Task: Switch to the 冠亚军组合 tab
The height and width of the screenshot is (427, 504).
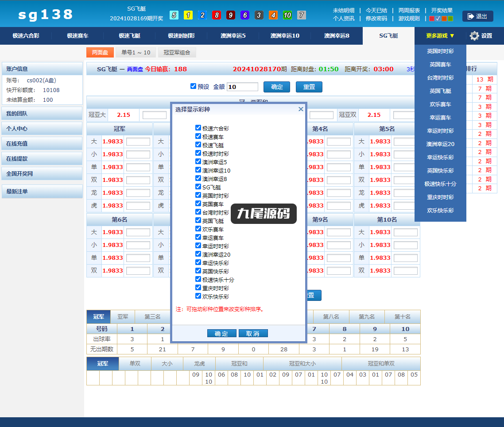Action: (x=177, y=52)
